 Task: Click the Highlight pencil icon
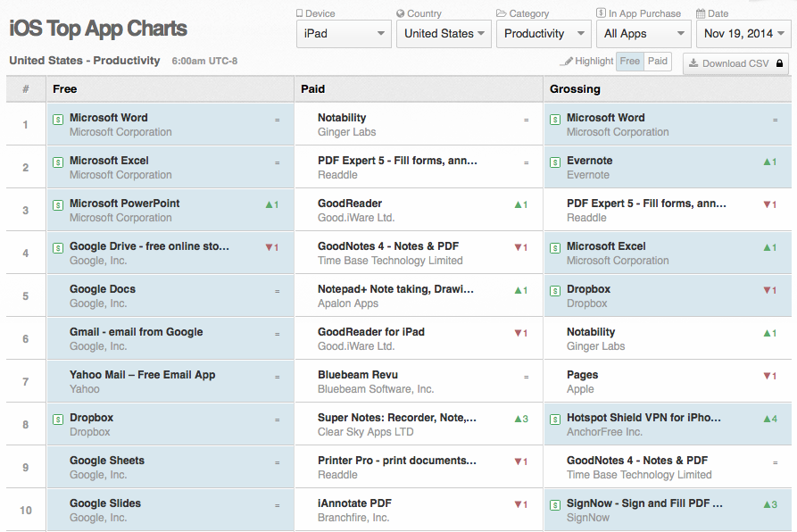566,62
